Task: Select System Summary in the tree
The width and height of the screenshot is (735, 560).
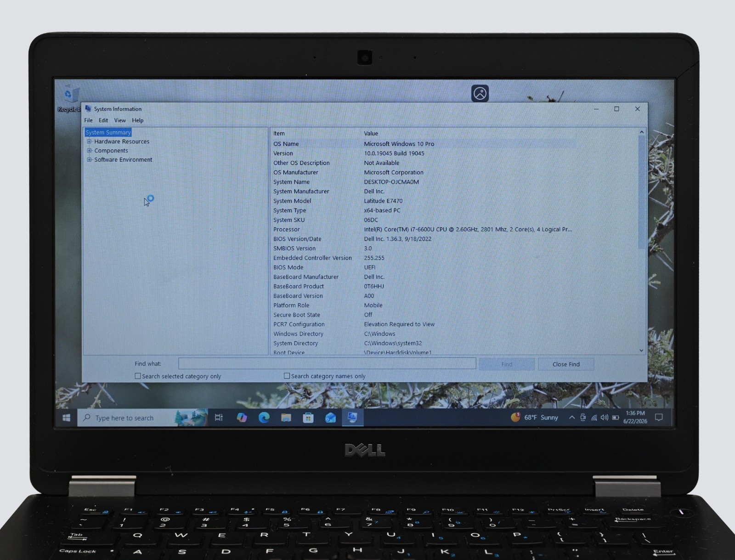Action: point(108,132)
